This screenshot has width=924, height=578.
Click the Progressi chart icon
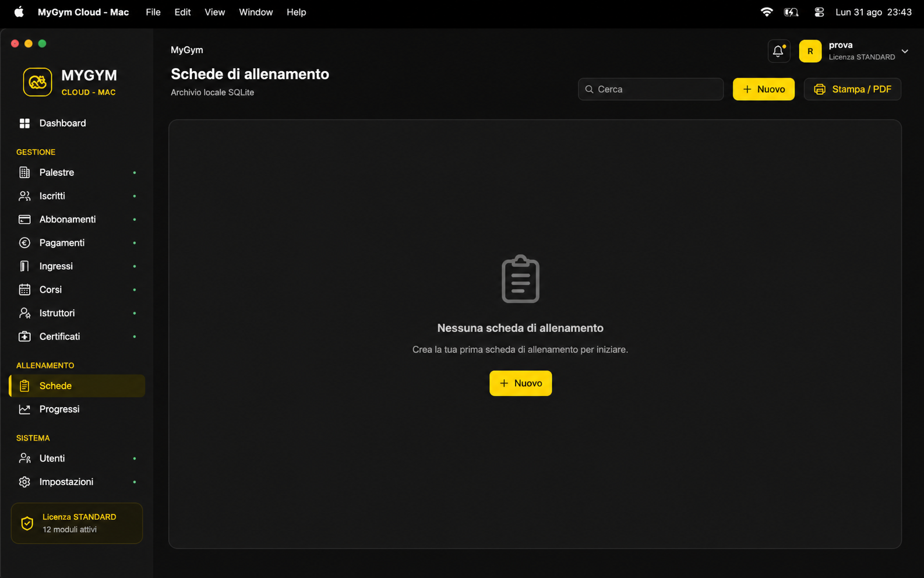(x=24, y=409)
